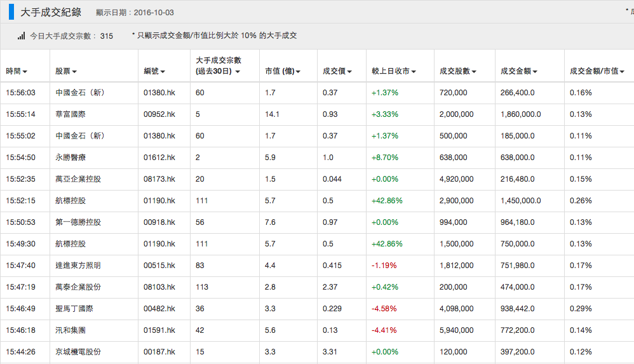The width and height of the screenshot is (634, 364).
Task: Expand the 編號 column sort arrow
Action: click(163, 72)
